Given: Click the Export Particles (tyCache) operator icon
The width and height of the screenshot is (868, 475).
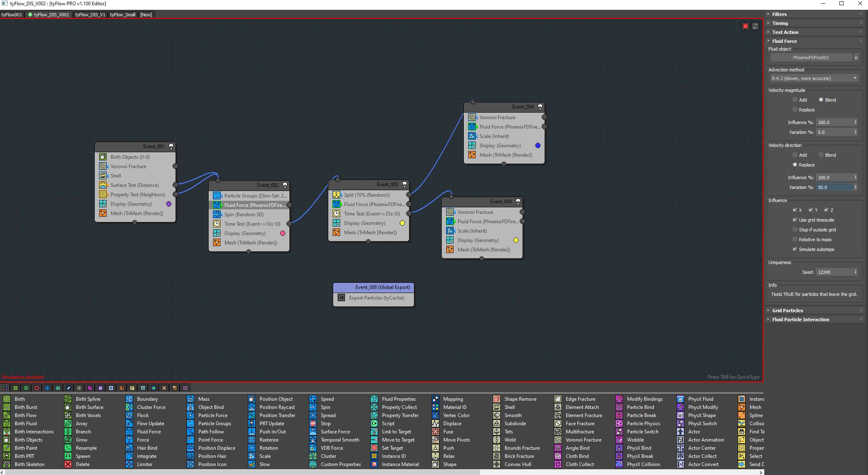Looking at the screenshot, I should (341, 298).
